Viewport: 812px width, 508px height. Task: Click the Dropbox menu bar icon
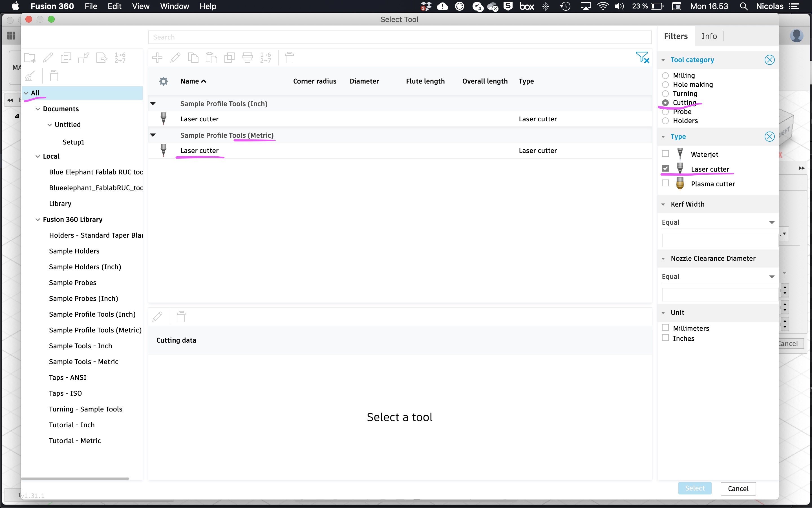pyautogui.click(x=425, y=6)
